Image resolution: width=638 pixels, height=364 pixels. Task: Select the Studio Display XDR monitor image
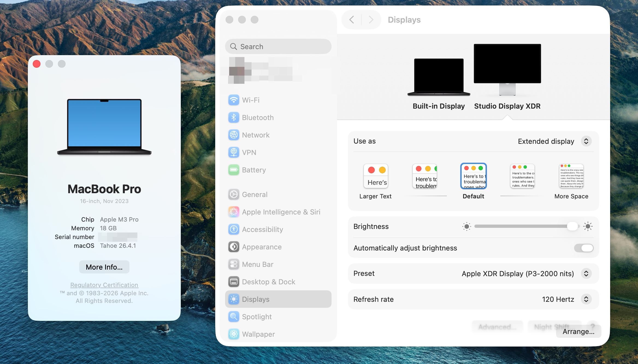[x=507, y=70]
